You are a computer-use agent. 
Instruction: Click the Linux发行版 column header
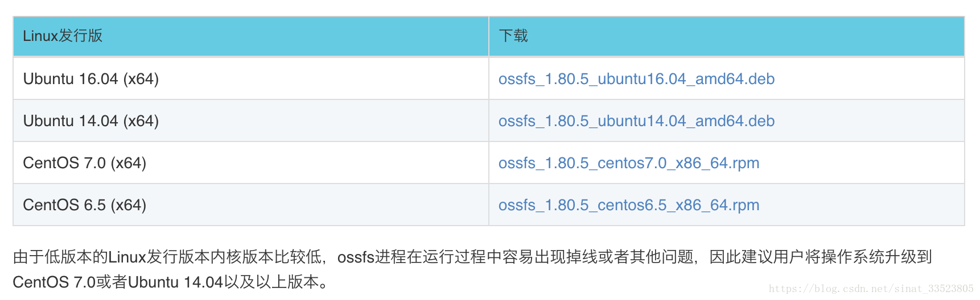coord(251,36)
